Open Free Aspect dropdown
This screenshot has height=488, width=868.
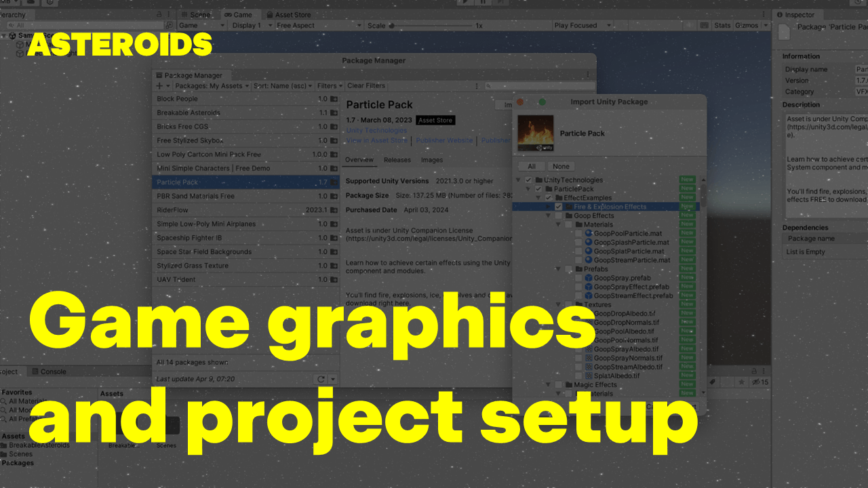[x=319, y=26]
